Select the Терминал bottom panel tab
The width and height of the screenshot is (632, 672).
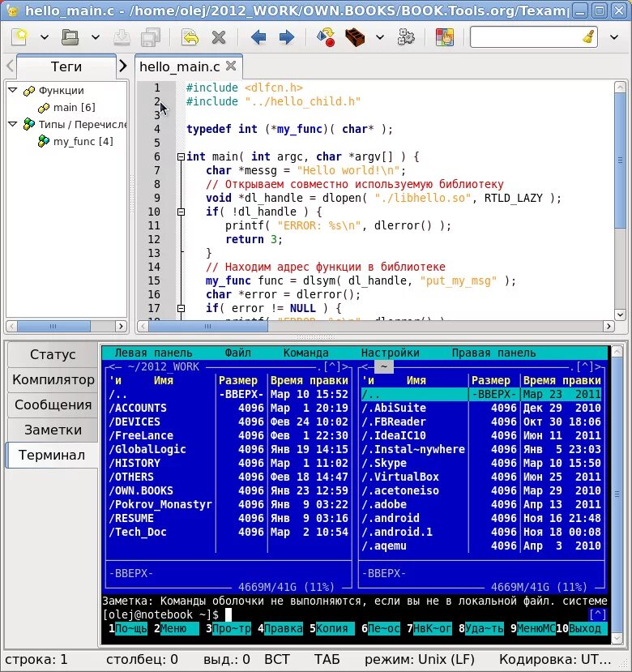(x=52, y=455)
